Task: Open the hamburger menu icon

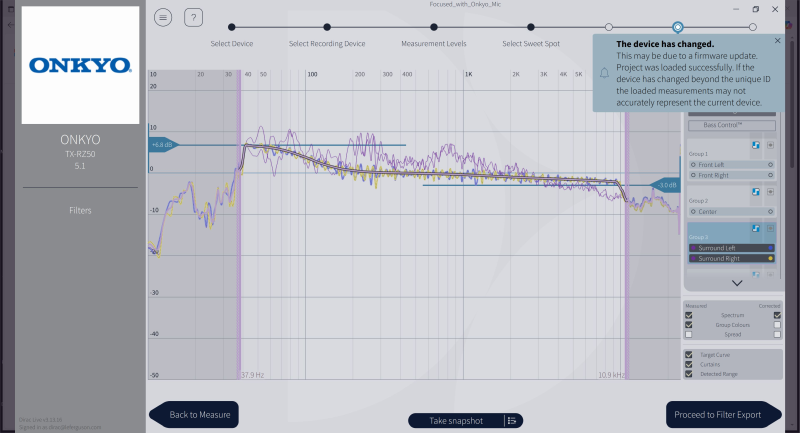Action: coord(164,18)
